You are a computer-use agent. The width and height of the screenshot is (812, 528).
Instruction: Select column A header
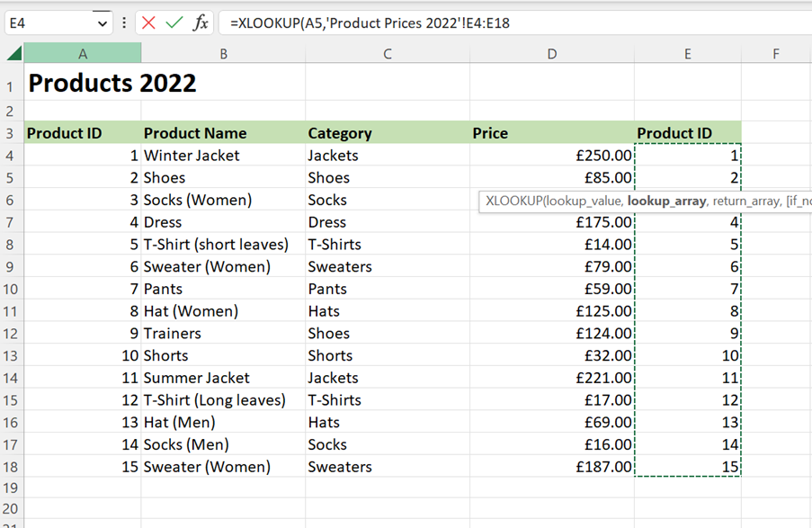pos(83,54)
